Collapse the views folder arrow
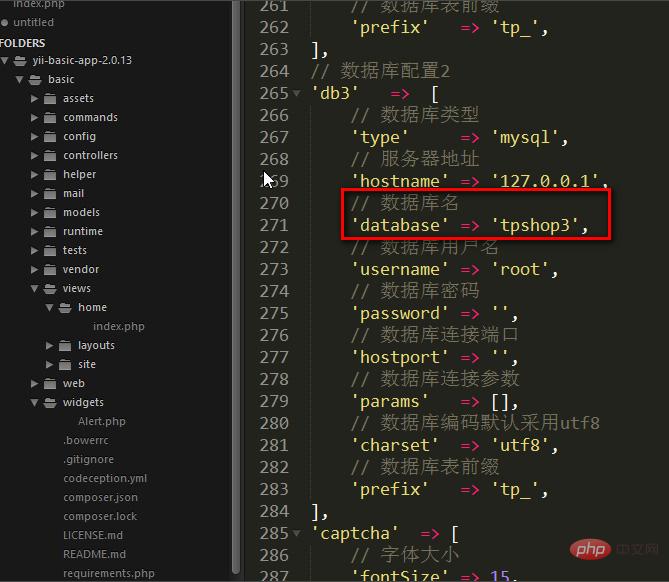Image resolution: width=669 pixels, height=582 pixels. pyautogui.click(x=35, y=288)
